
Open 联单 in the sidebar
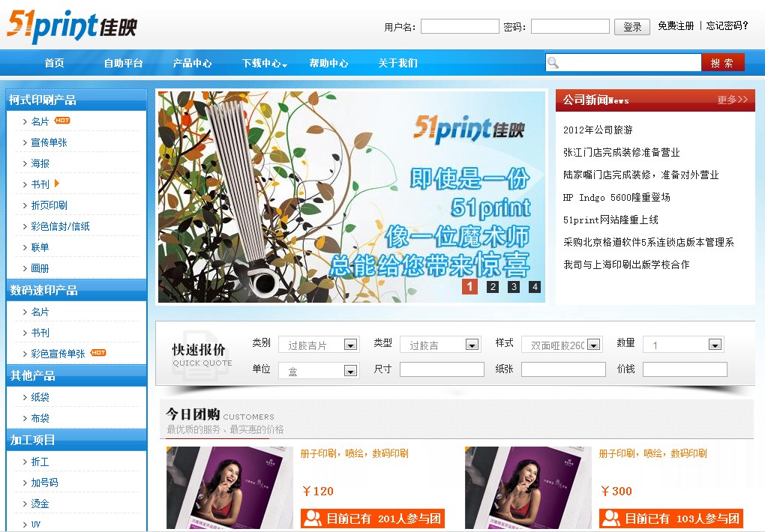pyautogui.click(x=40, y=247)
